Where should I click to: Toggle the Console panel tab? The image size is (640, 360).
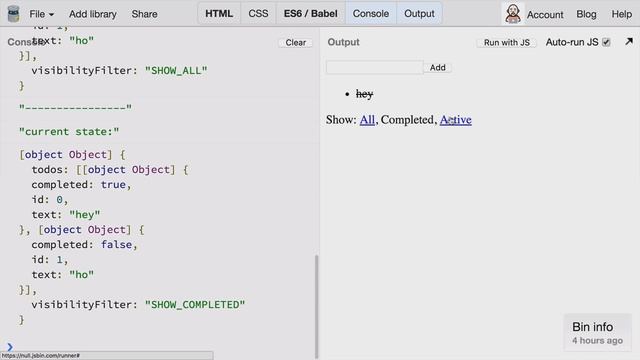pyautogui.click(x=371, y=13)
